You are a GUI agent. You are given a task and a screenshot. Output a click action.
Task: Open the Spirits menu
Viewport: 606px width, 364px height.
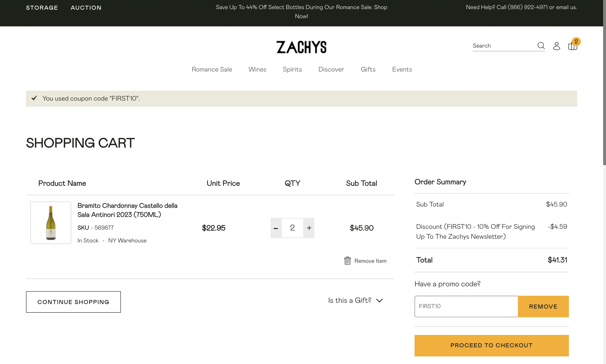292,69
